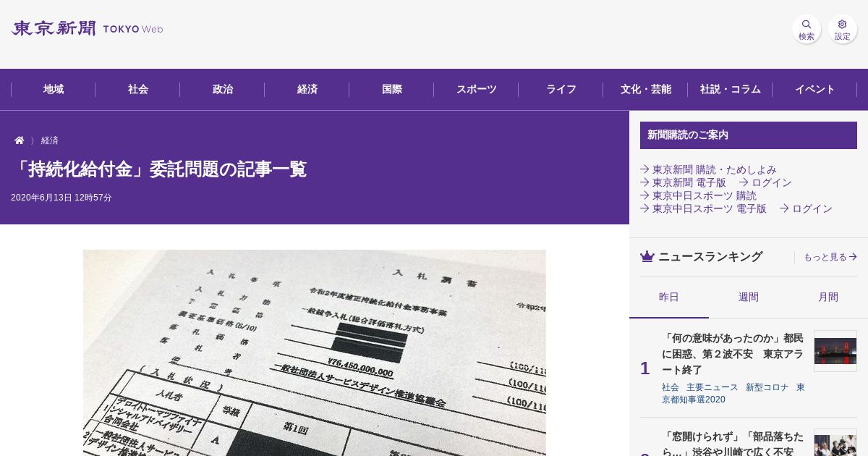Open 東京中日スポーツ 電子版 link
The image size is (868, 456).
click(703, 208)
